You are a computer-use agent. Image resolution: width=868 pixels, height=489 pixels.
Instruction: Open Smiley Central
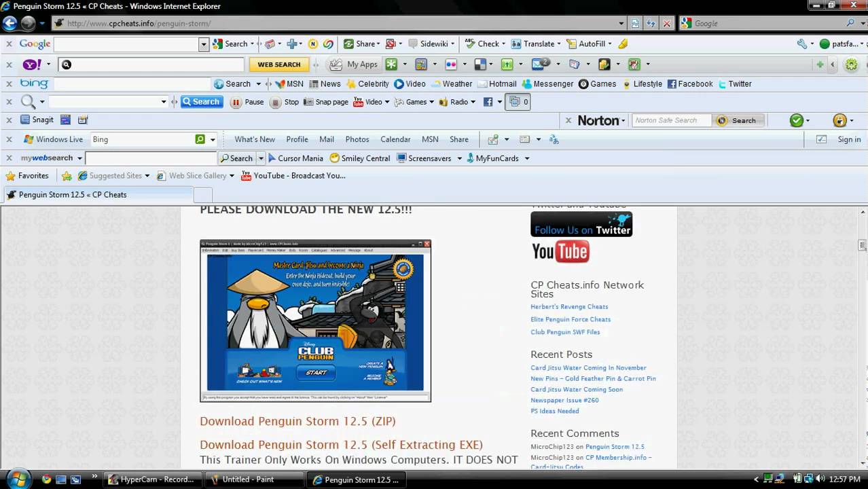[x=360, y=158]
